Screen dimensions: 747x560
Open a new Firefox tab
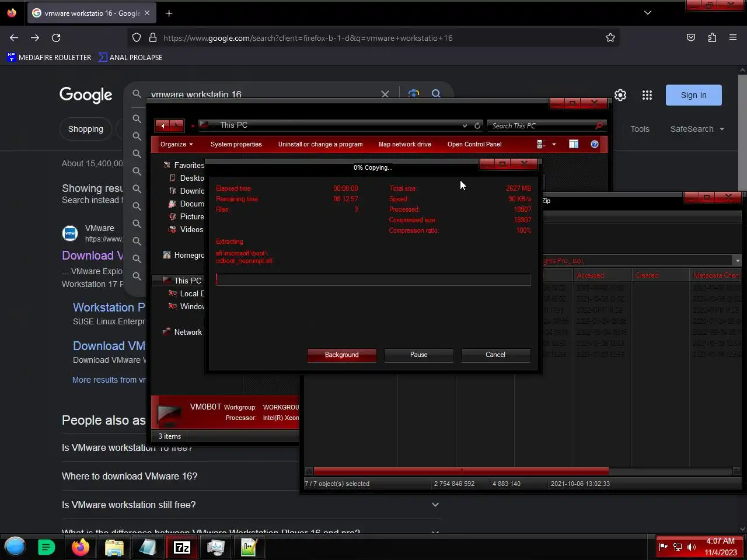click(169, 13)
